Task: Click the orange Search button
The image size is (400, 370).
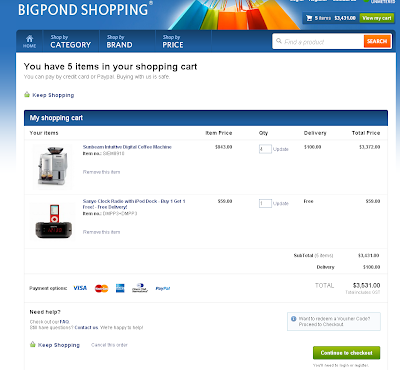Action: tap(377, 41)
